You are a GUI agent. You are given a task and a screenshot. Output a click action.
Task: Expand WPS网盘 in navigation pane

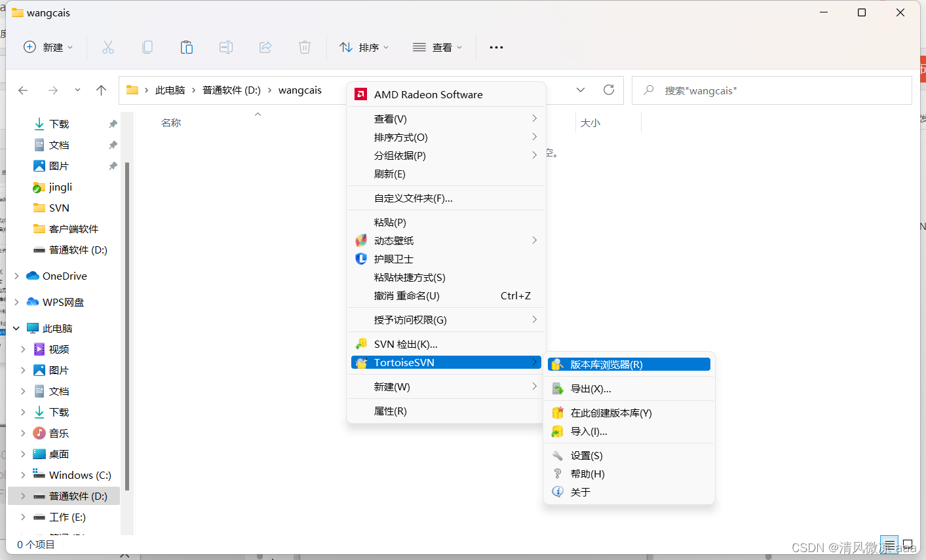click(x=16, y=302)
